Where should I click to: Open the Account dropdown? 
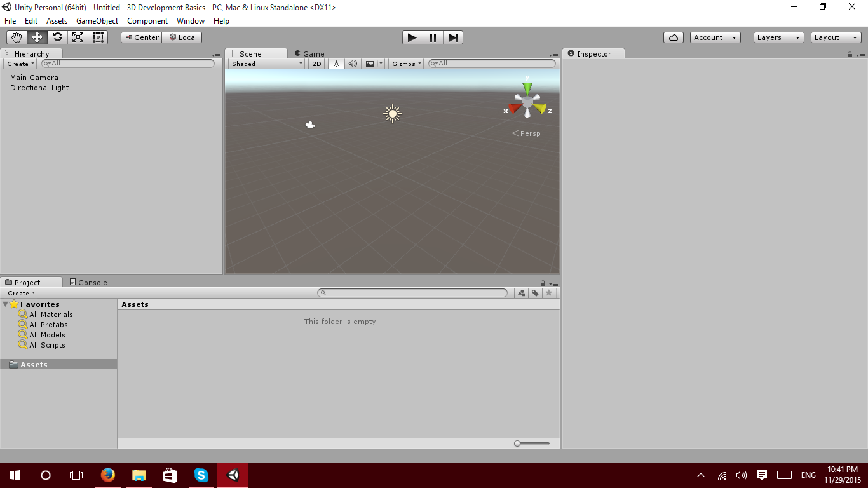click(x=715, y=37)
